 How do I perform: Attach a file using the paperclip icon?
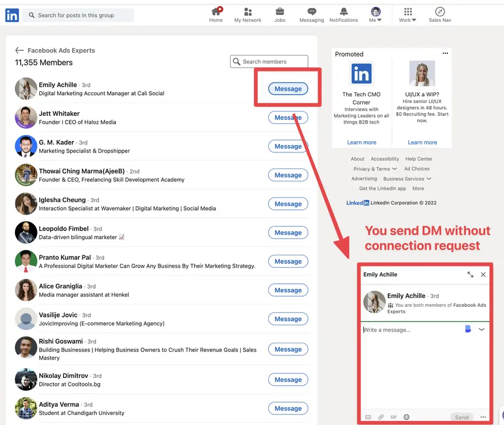tap(381, 417)
